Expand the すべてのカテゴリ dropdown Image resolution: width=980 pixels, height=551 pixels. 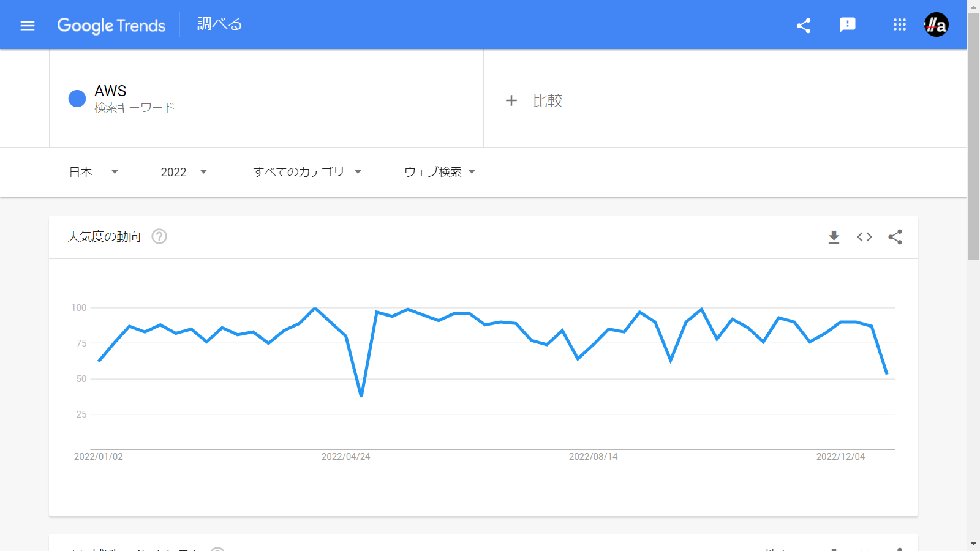coord(307,172)
